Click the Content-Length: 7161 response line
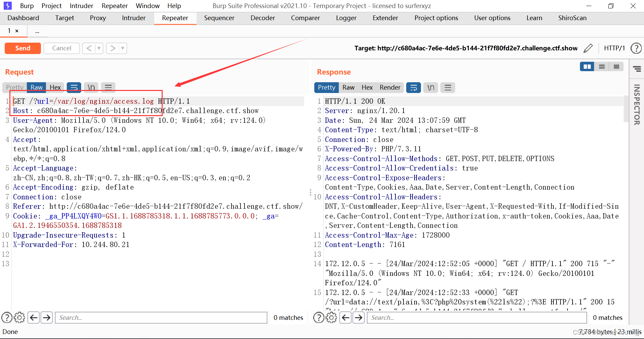This screenshot has width=644, height=339. pyautogui.click(x=365, y=245)
